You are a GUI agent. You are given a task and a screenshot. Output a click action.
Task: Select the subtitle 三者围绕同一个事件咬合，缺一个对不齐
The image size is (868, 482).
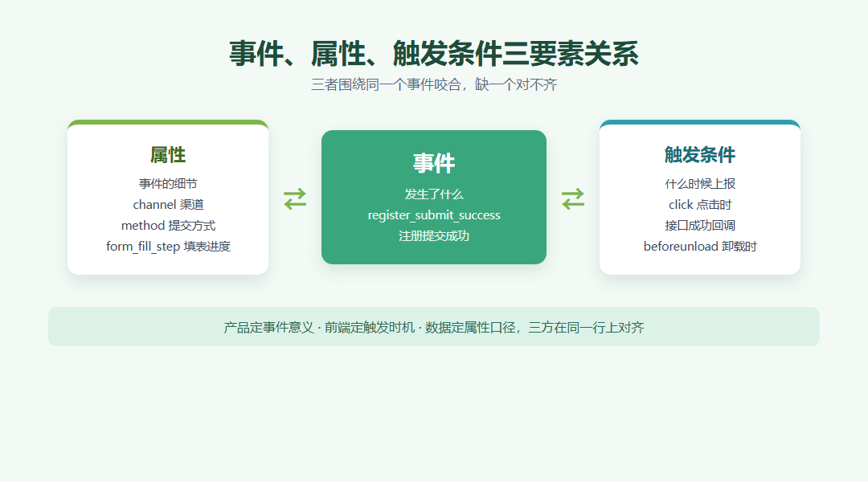(x=434, y=84)
